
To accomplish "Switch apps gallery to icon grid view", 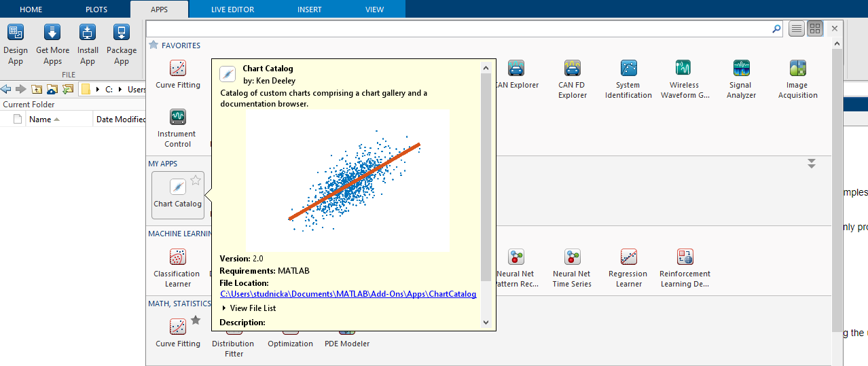I will (814, 29).
